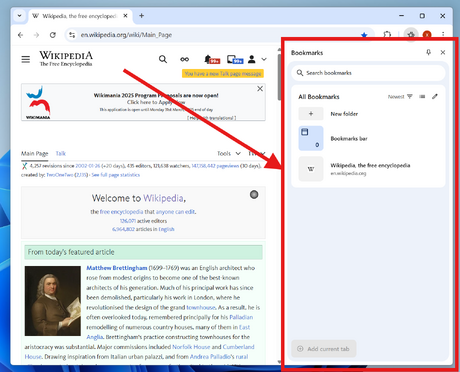Follow the townhouse link
Viewport: 460px width, 372px height.
point(201,307)
